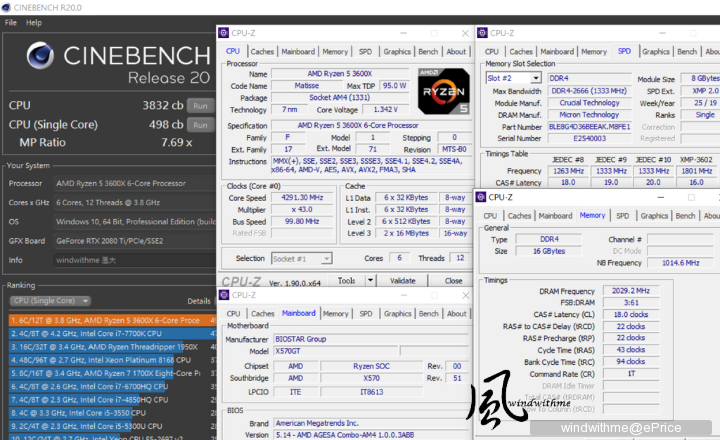This screenshot has height=440, width=720.
Task: Select the Core i5-3550 ranking entry
Action: [x=112, y=413]
